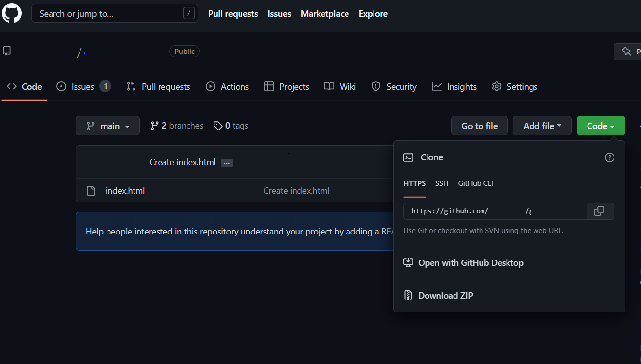The image size is (641, 364).
Task: Click the branch icon beside 2 branches
Action: pos(155,126)
